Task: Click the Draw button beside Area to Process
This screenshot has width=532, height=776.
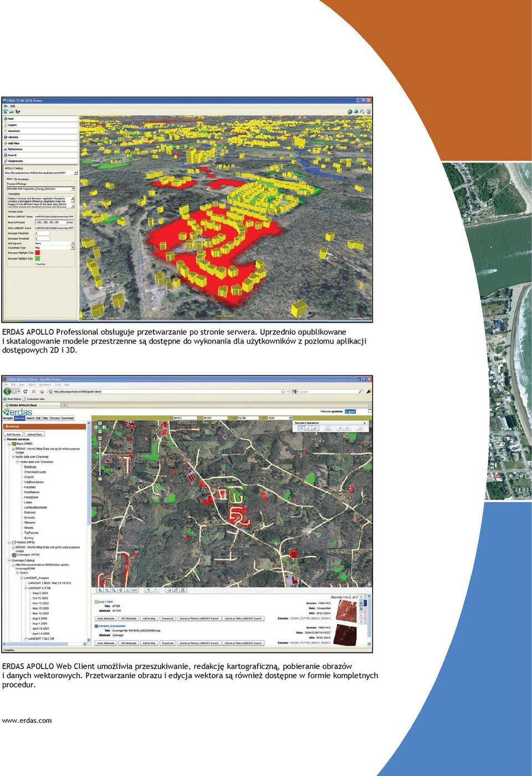Action: pos(70,222)
